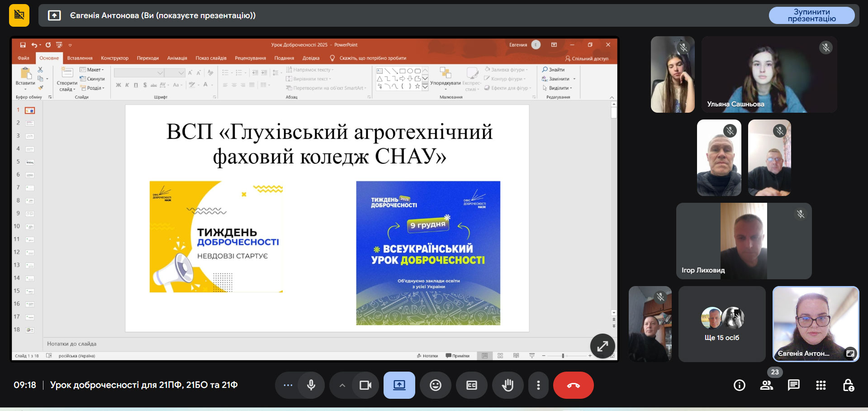
Task: Click the Redo icon in Quick Access Toolbar
Action: pyautogui.click(x=48, y=45)
